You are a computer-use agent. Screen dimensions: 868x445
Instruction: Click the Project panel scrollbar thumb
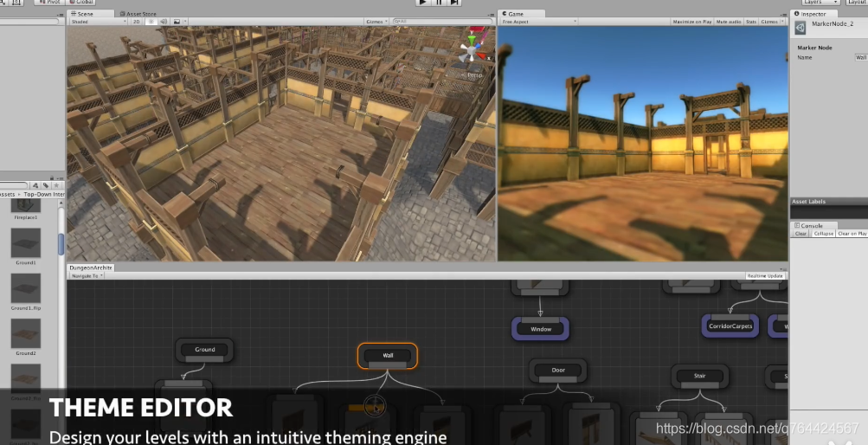(x=61, y=244)
